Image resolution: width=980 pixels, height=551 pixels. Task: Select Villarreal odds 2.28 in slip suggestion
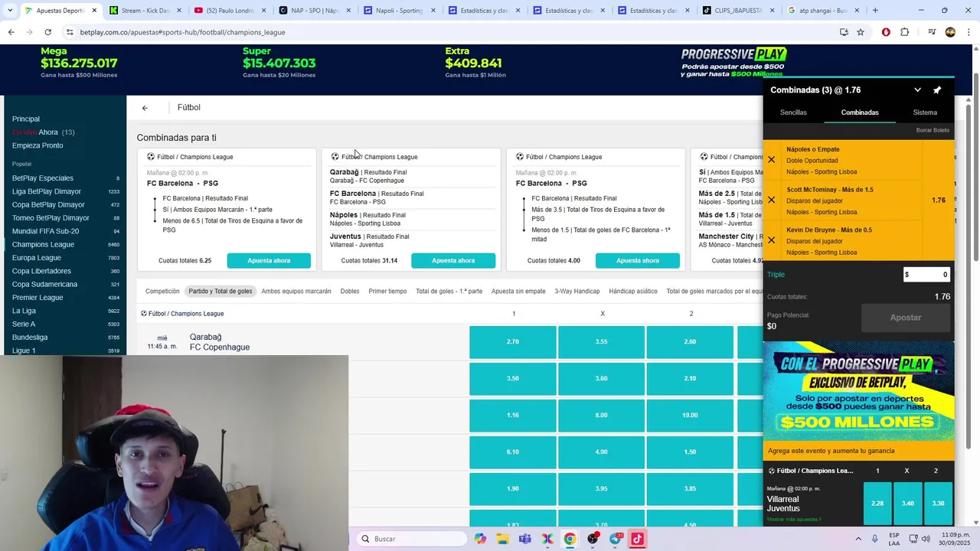(877, 504)
